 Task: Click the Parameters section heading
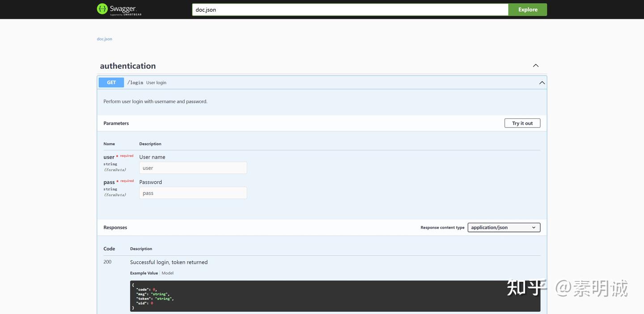coord(116,123)
